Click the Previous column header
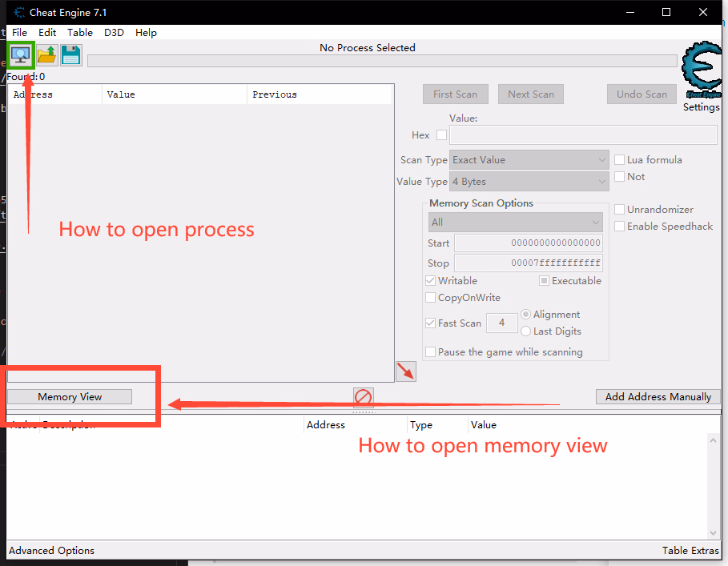Screen dimensions: 728x566 pyautogui.click(x=320, y=94)
